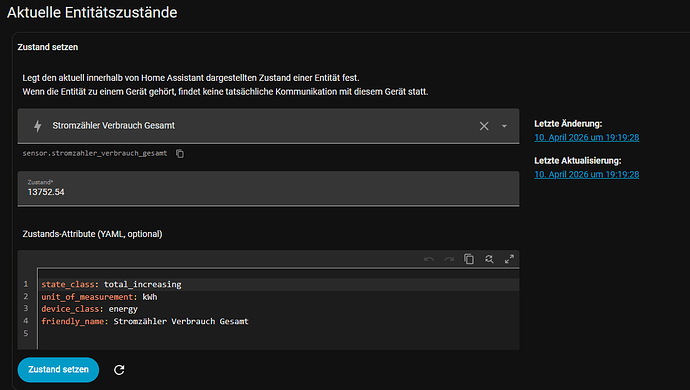Undo the last YAML editor change
This screenshot has height=390, width=690.
[x=429, y=259]
